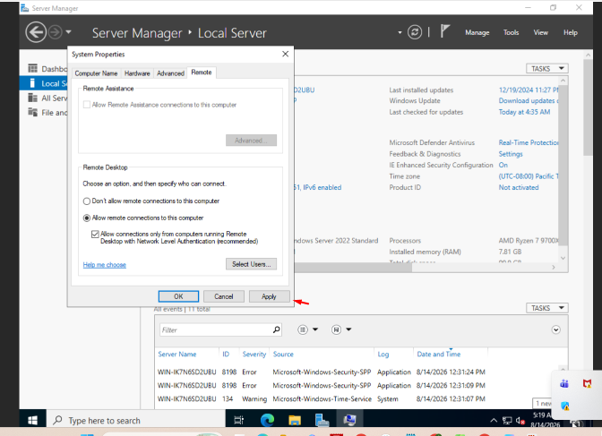Open the Events TASKS dropdown

[x=547, y=308]
